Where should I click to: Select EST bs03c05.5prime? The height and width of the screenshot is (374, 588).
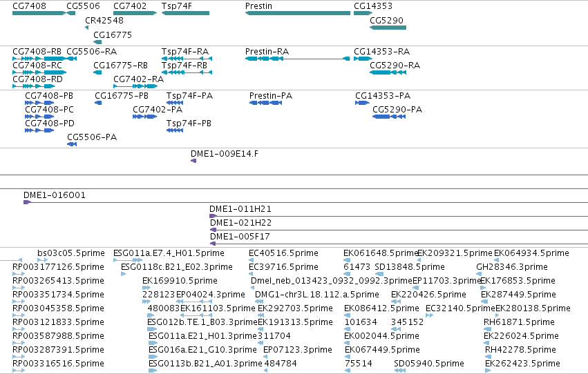click(x=71, y=253)
